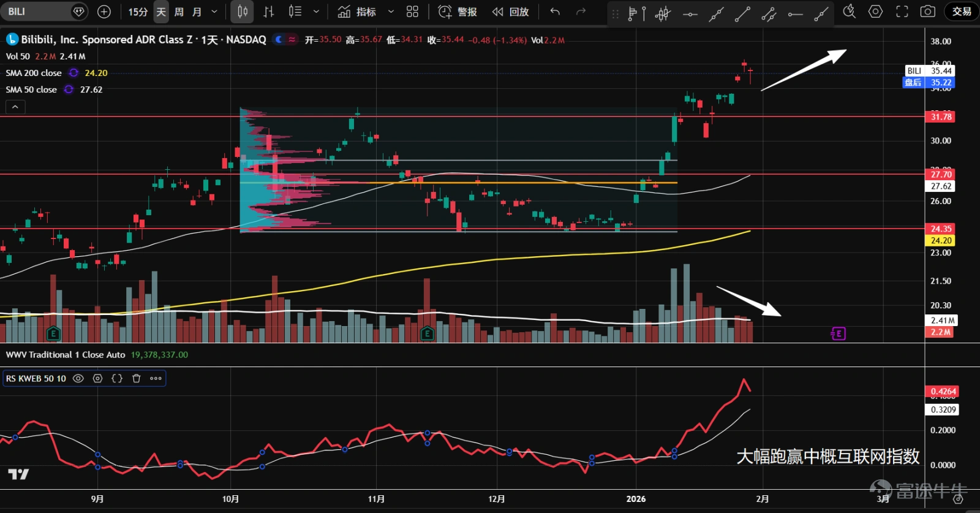The height and width of the screenshot is (513, 980).
Task: Select the ray line drawing tool
Action: 821,13
